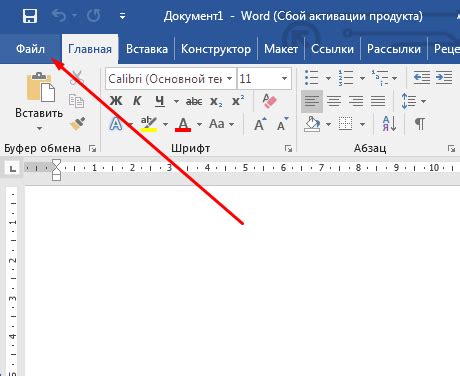Click the Text Effects glowing A icon
Viewport: 460px width, 376px height.
(x=116, y=124)
